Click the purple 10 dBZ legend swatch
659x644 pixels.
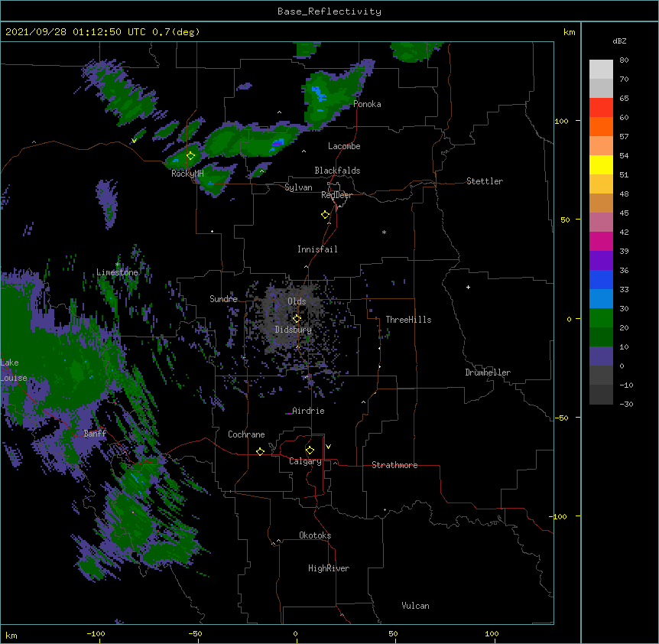click(601, 356)
